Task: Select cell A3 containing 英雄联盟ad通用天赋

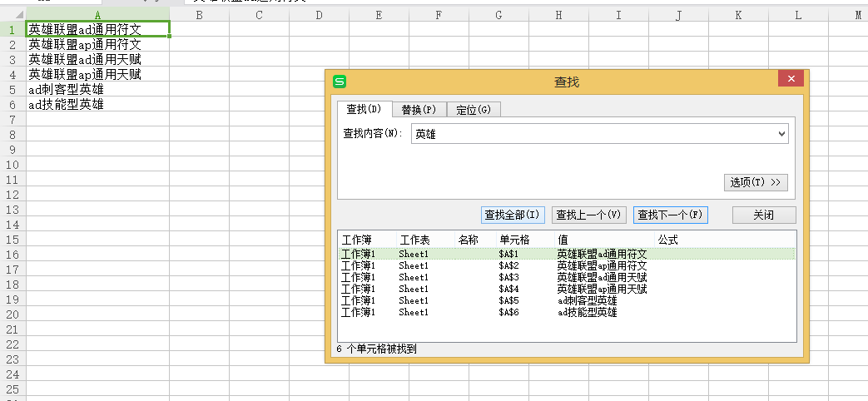Action: pyautogui.click(x=97, y=59)
